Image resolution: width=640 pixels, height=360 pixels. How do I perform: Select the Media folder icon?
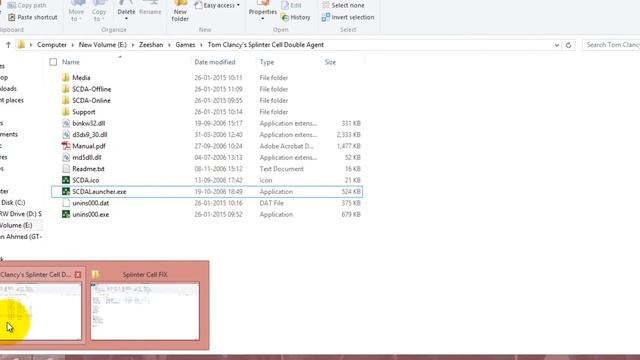pos(66,78)
